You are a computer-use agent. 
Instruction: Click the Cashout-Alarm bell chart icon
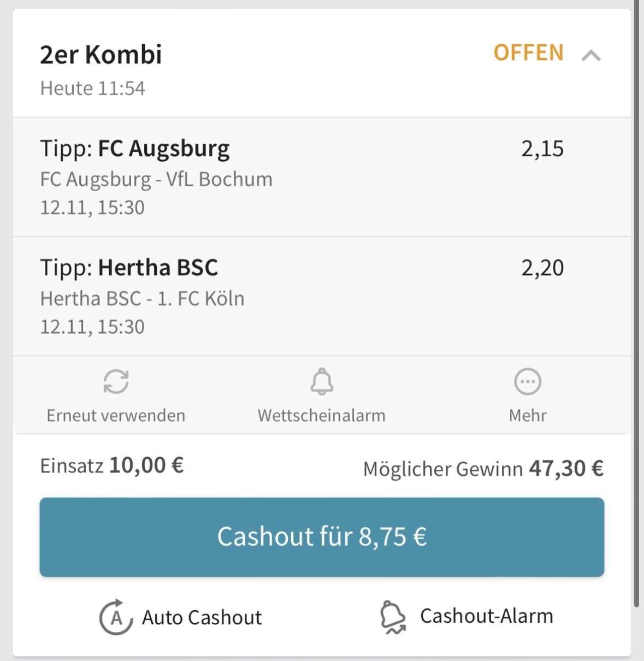[x=393, y=617]
